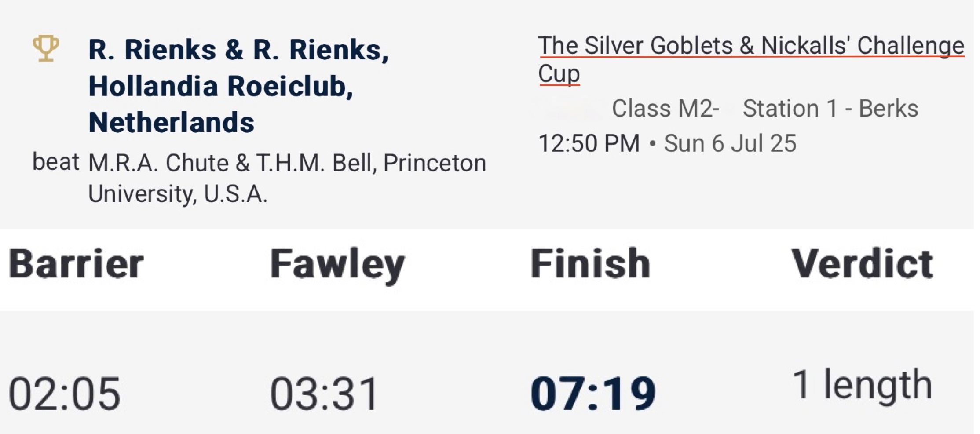Click the Station 1 - Berks label
The width and height of the screenshot is (980, 434).
830,109
